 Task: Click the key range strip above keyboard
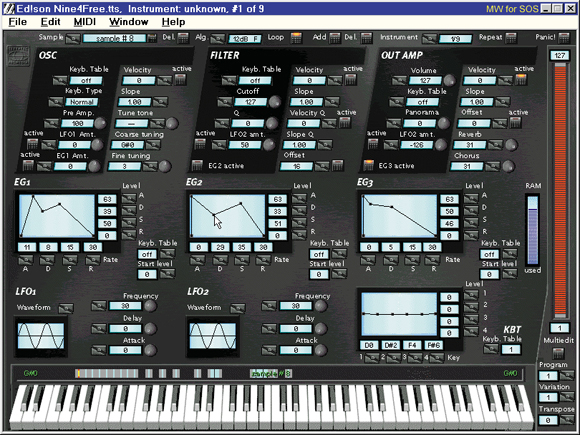coord(267,374)
